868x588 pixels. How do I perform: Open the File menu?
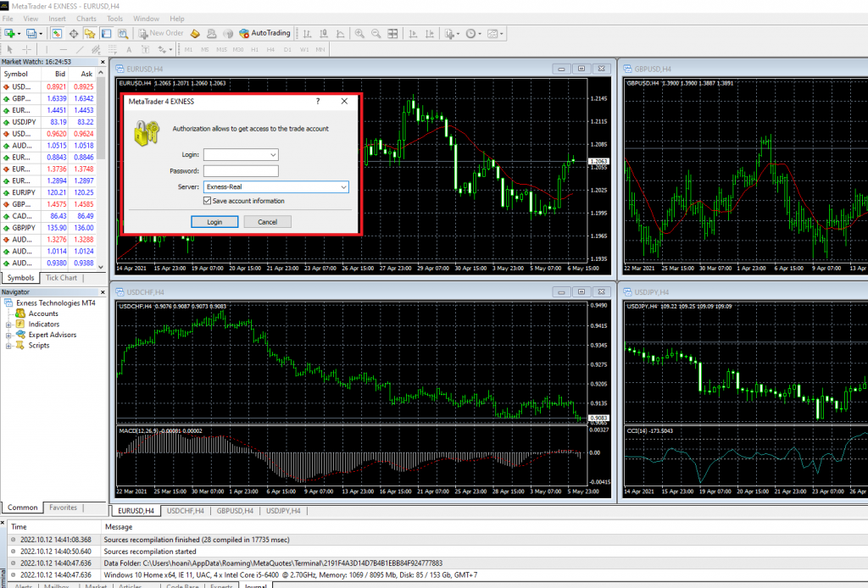click(x=8, y=19)
